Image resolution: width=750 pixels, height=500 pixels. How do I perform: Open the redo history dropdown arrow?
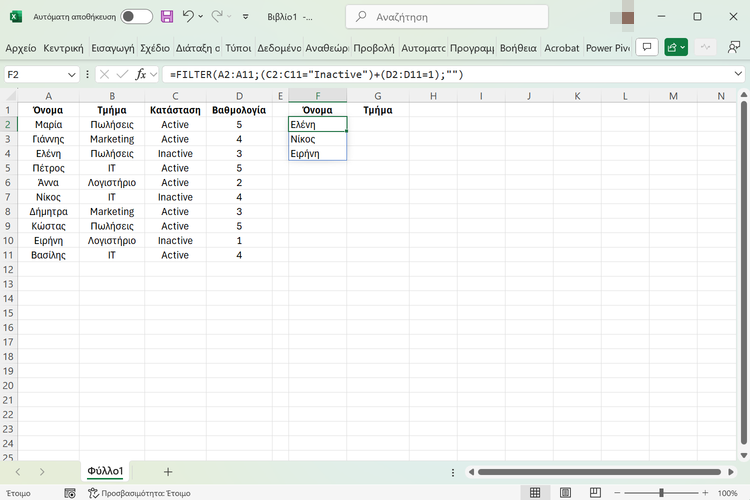(230, 17)
